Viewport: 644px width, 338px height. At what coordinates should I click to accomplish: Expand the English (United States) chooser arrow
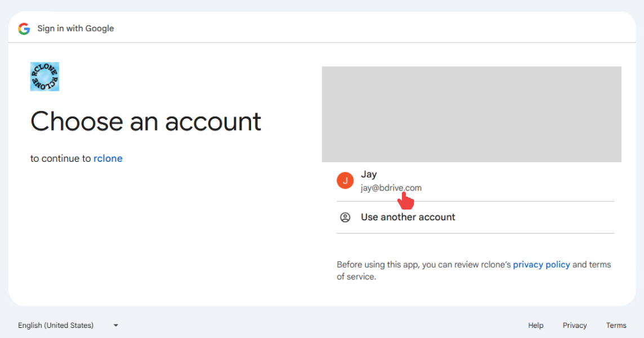tap(115, 325)
